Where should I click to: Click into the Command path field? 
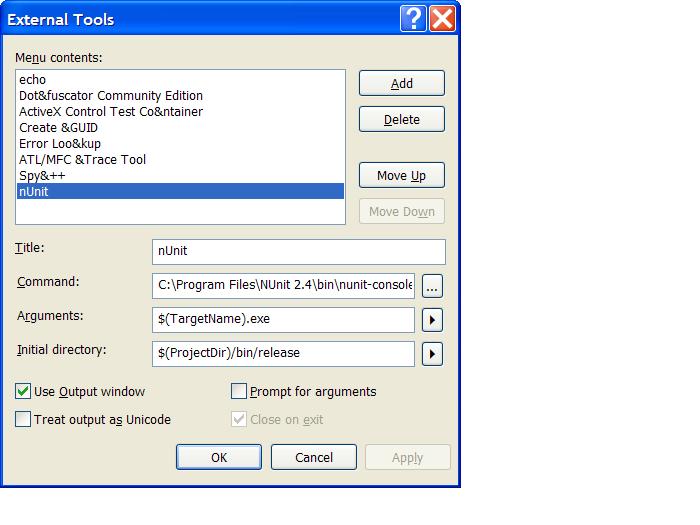(x=283, y=286)
